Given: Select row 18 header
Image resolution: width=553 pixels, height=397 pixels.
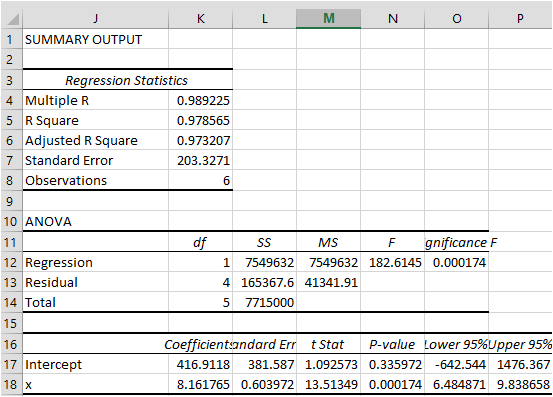Looking at the screenshot, I should coord(12,384).
